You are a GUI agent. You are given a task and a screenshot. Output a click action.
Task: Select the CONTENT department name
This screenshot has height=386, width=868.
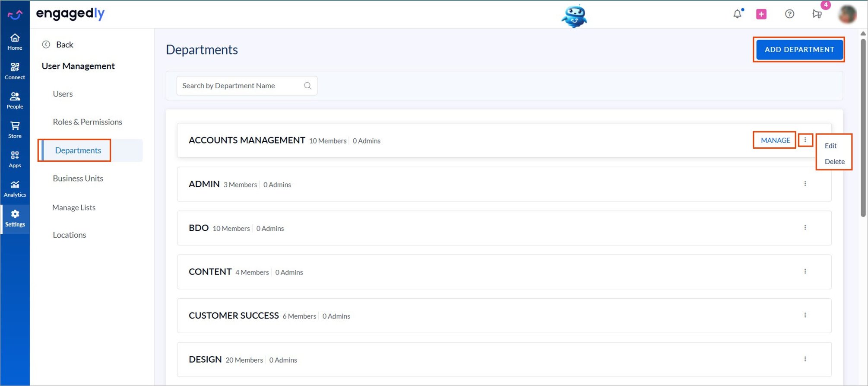[x=210, y=272]
